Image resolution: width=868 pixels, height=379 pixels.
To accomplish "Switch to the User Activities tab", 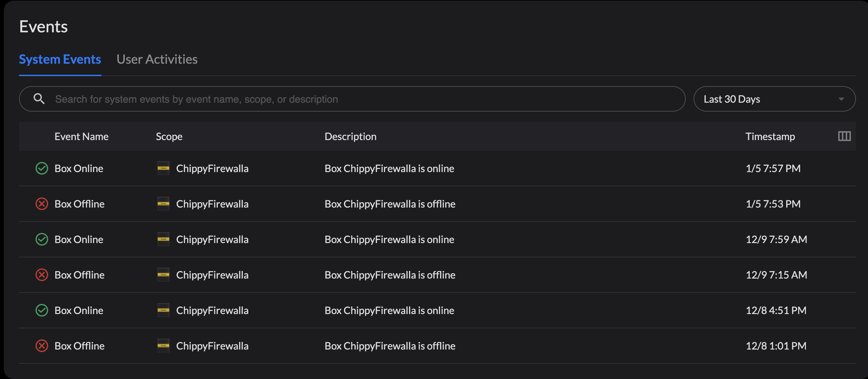I will (157, 59).
